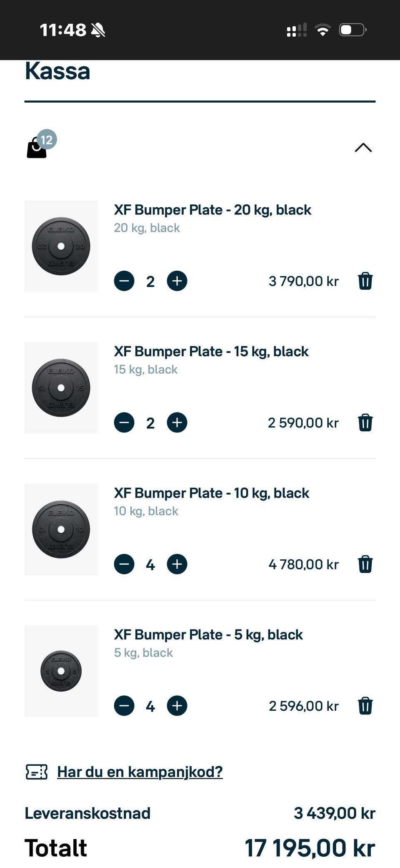Remove the 15 kg bumper plate from cart
400x868 pixels.
365,423
